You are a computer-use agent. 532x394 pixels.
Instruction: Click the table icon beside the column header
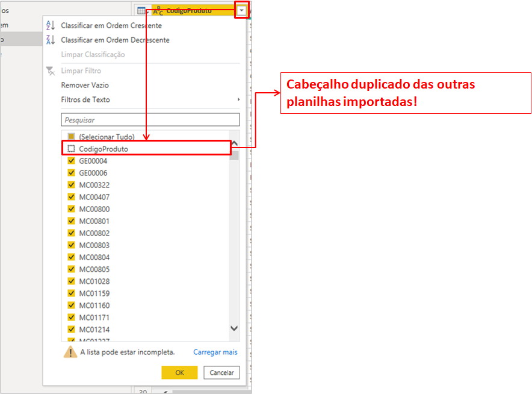tap(141, 10)
